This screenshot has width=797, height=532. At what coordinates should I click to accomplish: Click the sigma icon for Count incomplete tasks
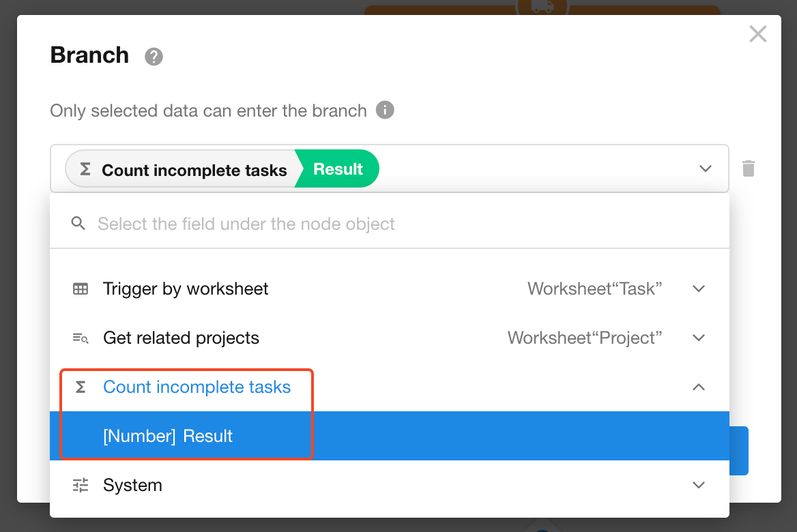click(81, 387)
